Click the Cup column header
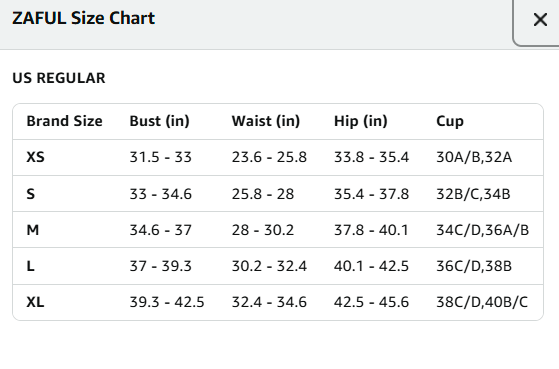 [450, 122]
